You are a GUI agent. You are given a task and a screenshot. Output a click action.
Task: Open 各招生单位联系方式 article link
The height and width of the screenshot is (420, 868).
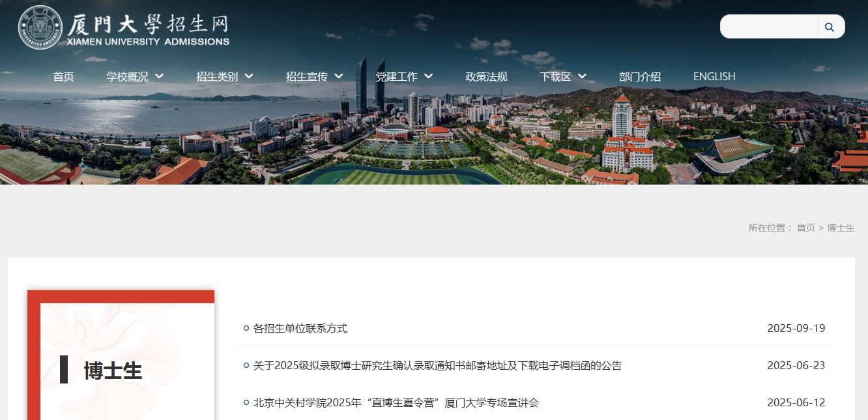point(300,328)
